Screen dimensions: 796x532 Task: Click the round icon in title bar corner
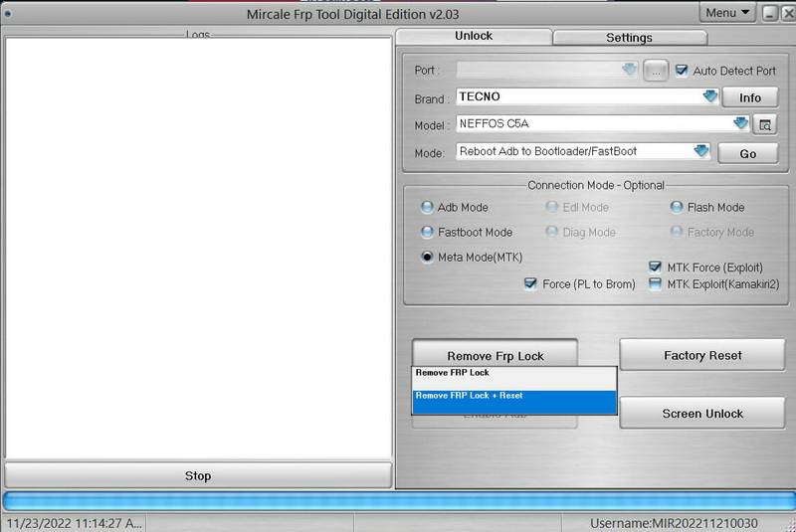click(x=7, y=14)
